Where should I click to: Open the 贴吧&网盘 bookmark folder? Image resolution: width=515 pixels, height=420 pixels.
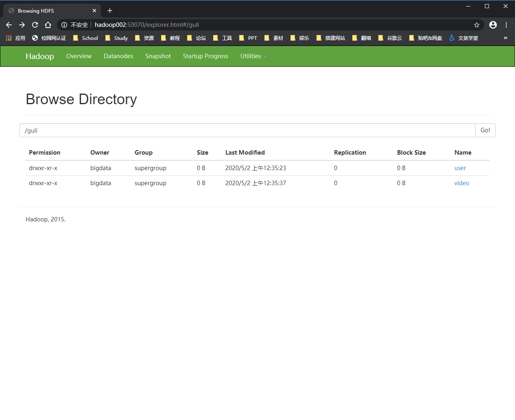click(x=426, y=38)
